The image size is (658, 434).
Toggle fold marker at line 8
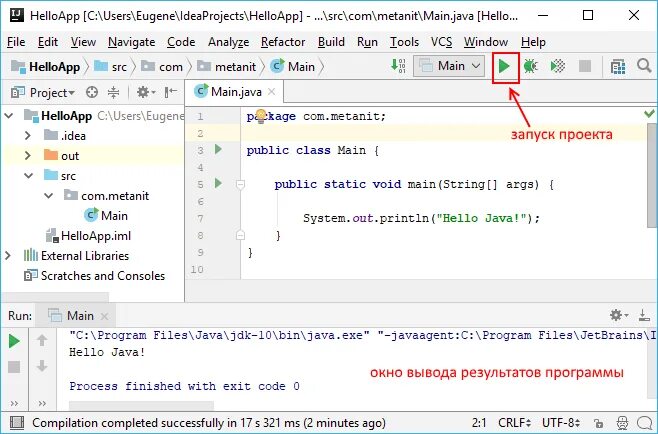click(x=240, y=235)
